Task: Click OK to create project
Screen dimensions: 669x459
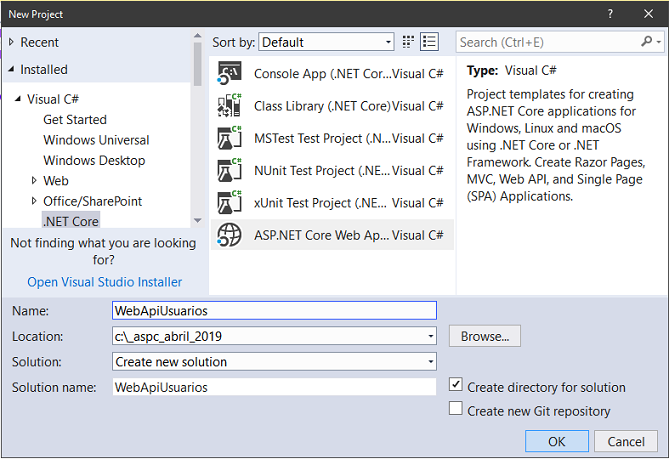Action: (x=557, y=441)
